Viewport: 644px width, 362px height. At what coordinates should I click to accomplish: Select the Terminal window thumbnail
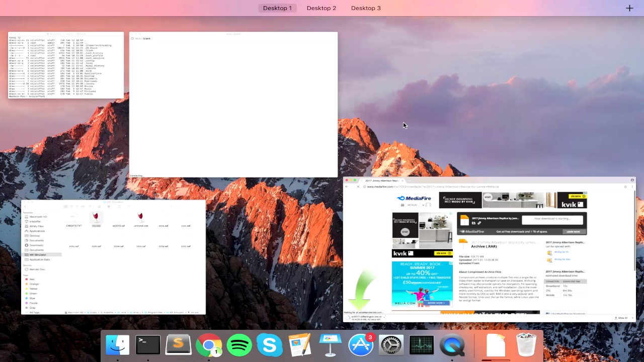pos(66,65)
